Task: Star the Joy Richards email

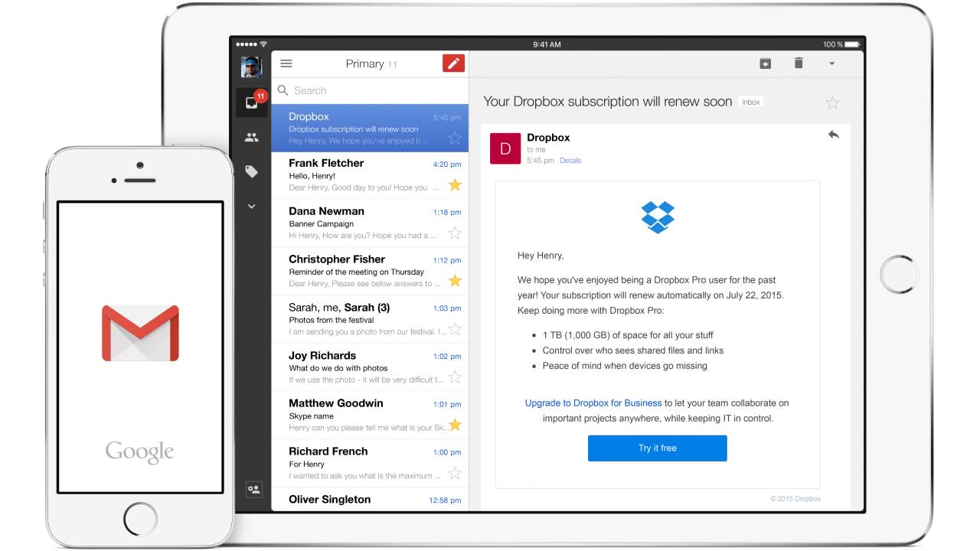Action: (455, 377)
